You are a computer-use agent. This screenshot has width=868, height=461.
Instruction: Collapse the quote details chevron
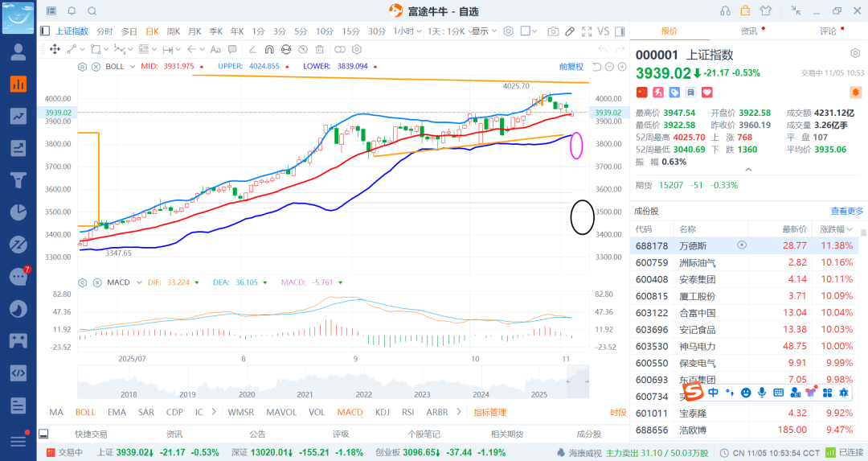[748, 170]
